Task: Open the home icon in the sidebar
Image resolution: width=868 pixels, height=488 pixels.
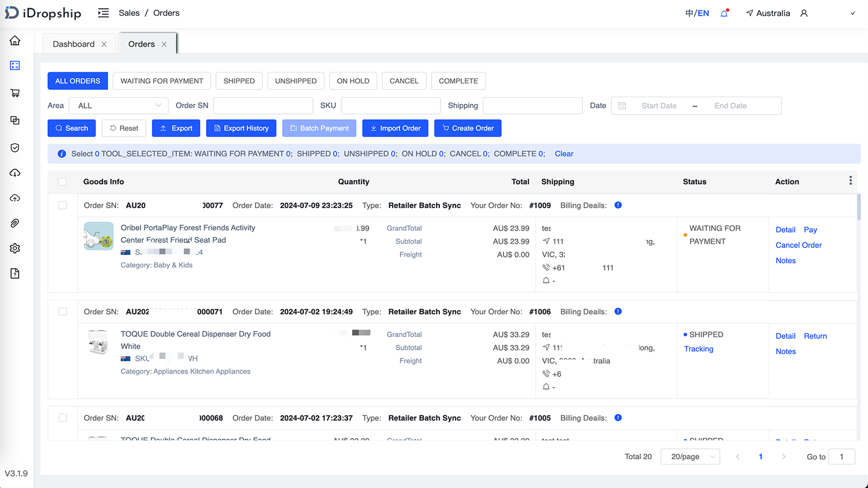Action: [x=15, y=41]
